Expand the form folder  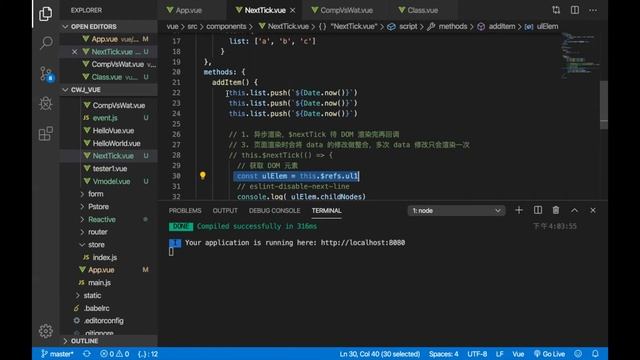(x=109, y=194)
